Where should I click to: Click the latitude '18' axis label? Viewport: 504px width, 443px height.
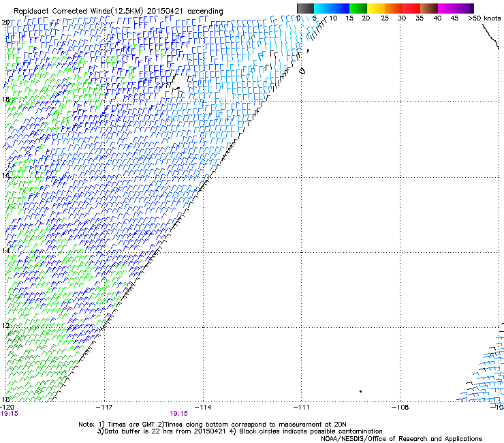5,99
